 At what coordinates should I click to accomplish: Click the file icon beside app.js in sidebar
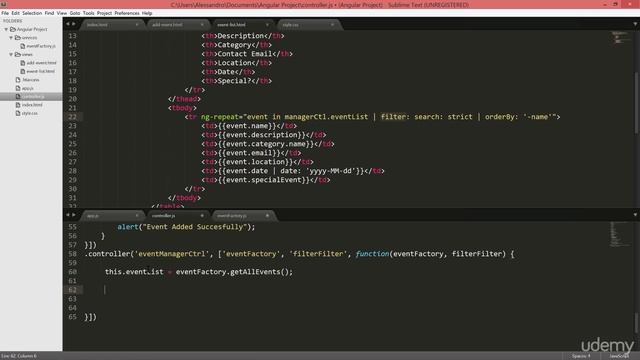(x=18, y=88)
